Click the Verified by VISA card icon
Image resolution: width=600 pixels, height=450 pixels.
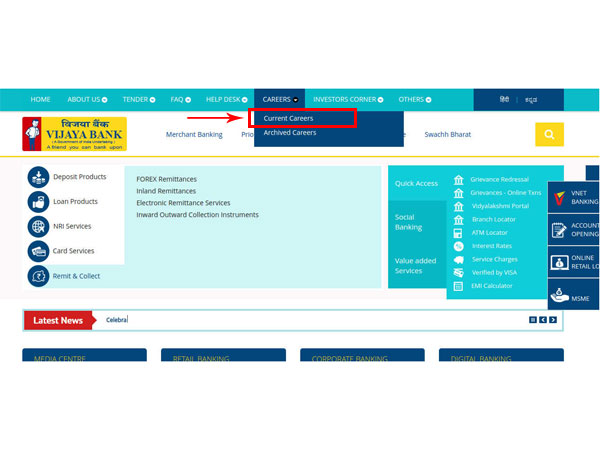point(458,273)
